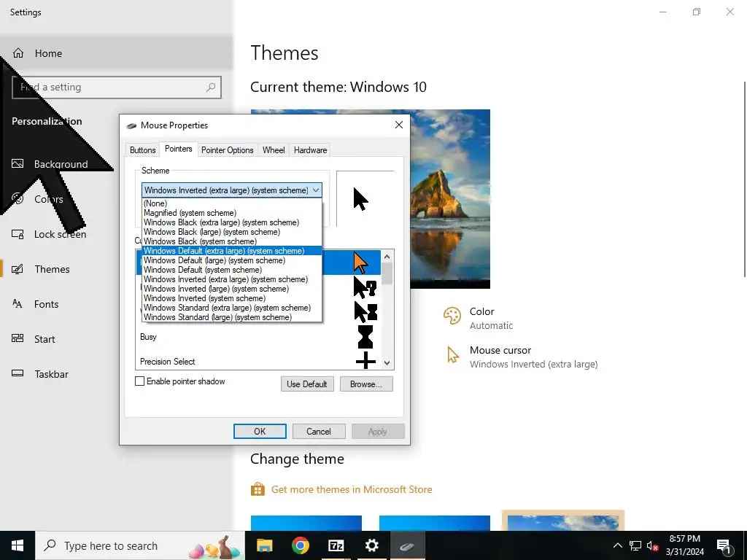Click the network icon in system tray
Viewport: 747px width, 560px height.
635,545
